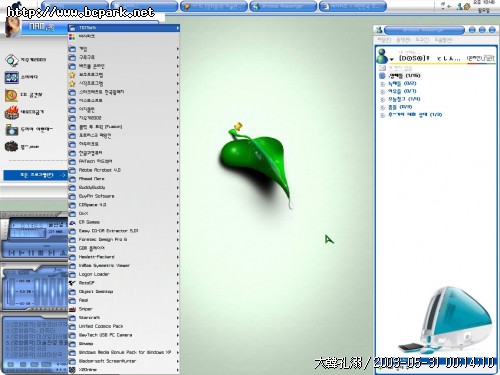Expand the Messenger group showing (0/2)
The width and height of the screenshot is (500, 375).
[x=383, y=84]
